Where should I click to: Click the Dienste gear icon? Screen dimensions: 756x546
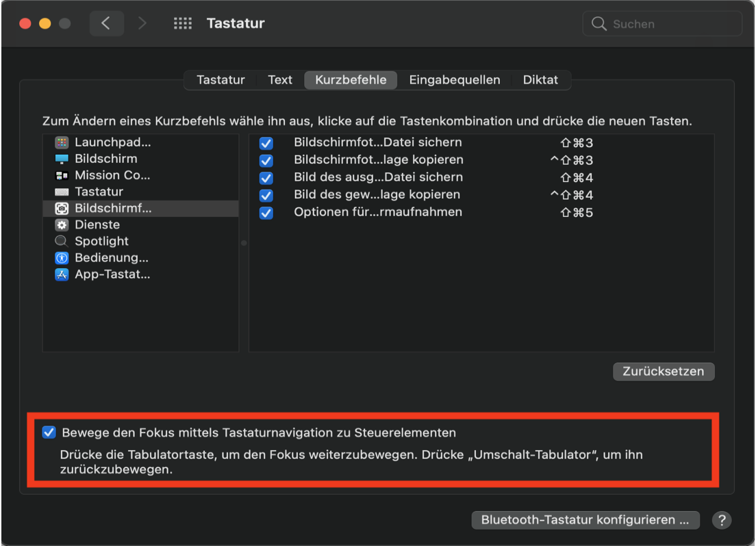(x=62, y=225)
